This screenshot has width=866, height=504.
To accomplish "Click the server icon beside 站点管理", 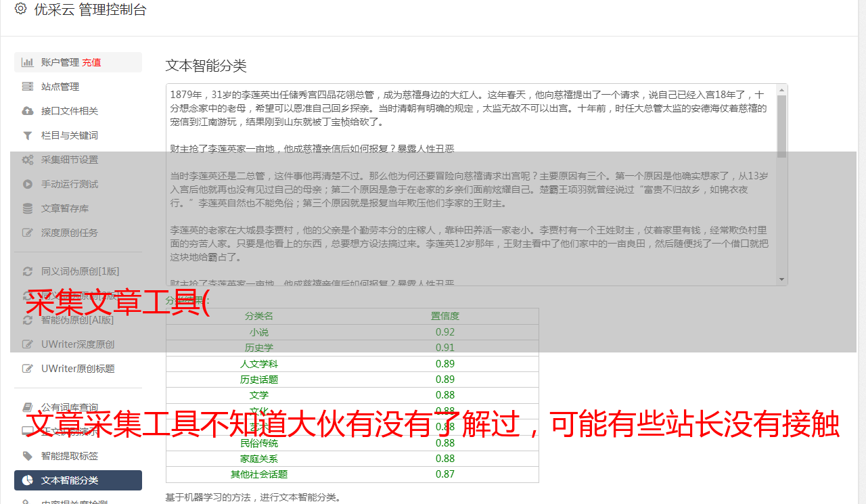I will [28, 87].
